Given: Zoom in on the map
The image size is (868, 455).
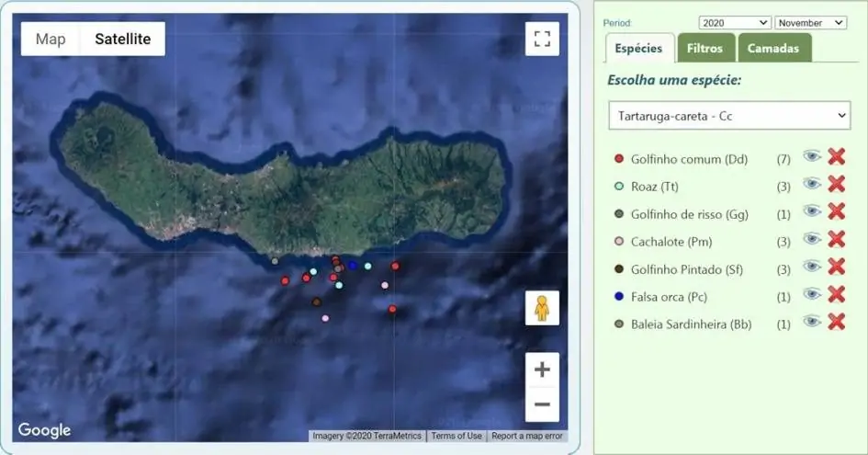Looking at the screenshot, I should 542,370.
